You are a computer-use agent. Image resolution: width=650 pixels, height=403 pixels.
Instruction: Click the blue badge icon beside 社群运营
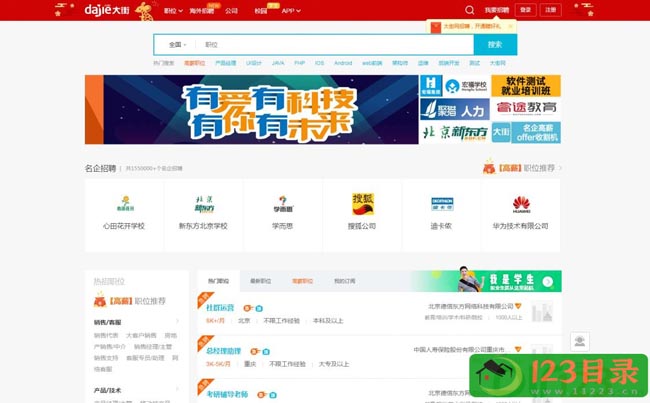259,308
